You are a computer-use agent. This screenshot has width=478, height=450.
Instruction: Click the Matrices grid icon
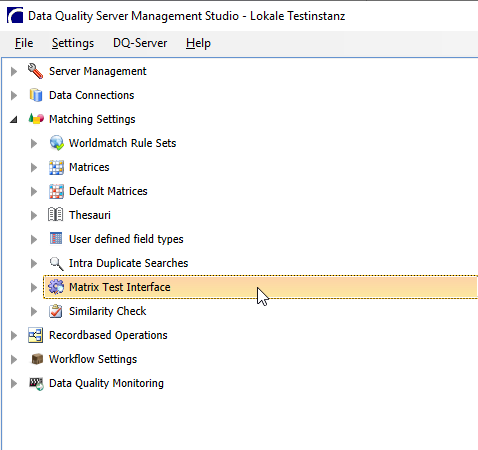click(x=56, y=167)
